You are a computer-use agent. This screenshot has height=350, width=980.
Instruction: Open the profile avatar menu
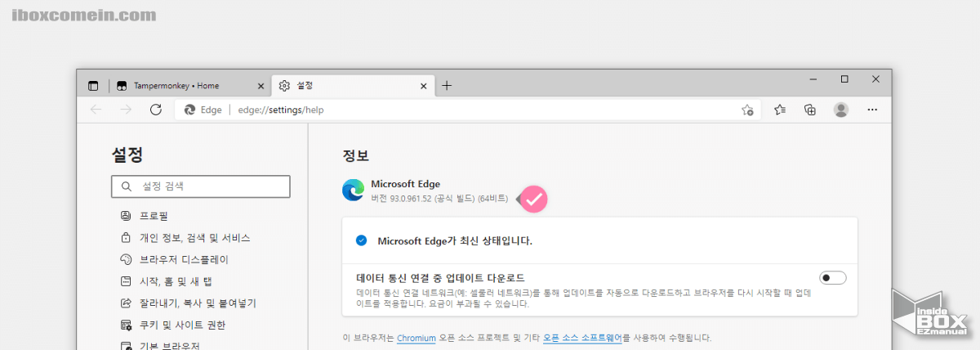841,110
